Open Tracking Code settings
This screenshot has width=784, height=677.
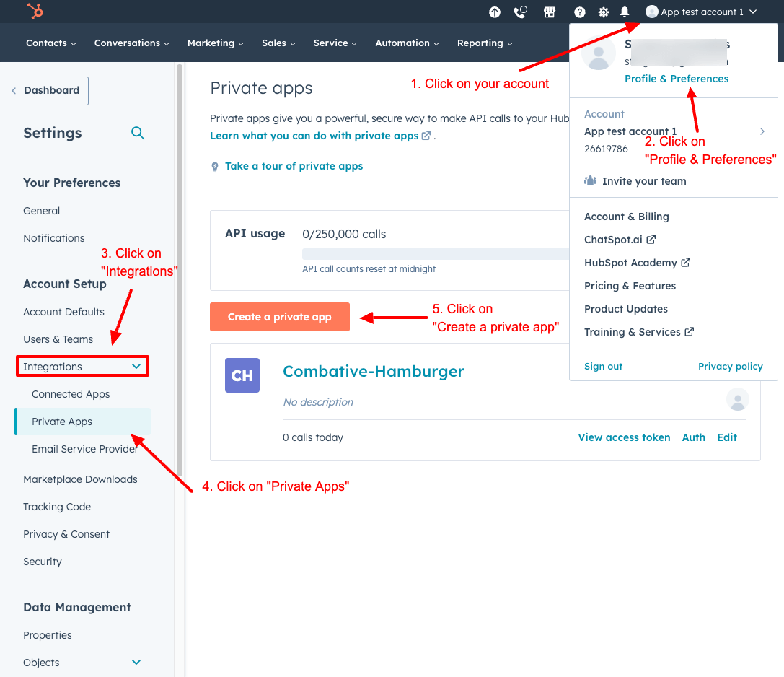57,507
